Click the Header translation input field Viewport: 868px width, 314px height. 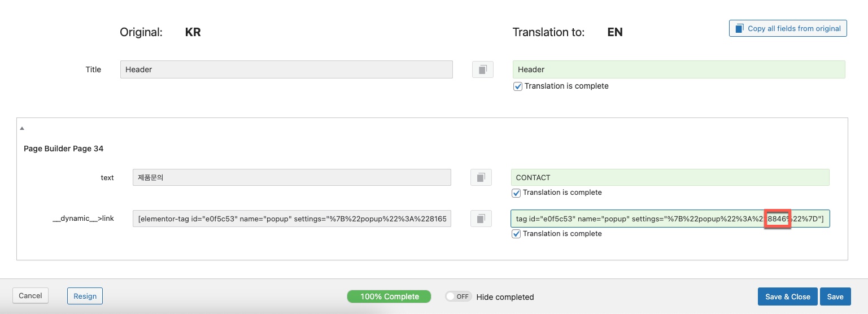point(679,69)
